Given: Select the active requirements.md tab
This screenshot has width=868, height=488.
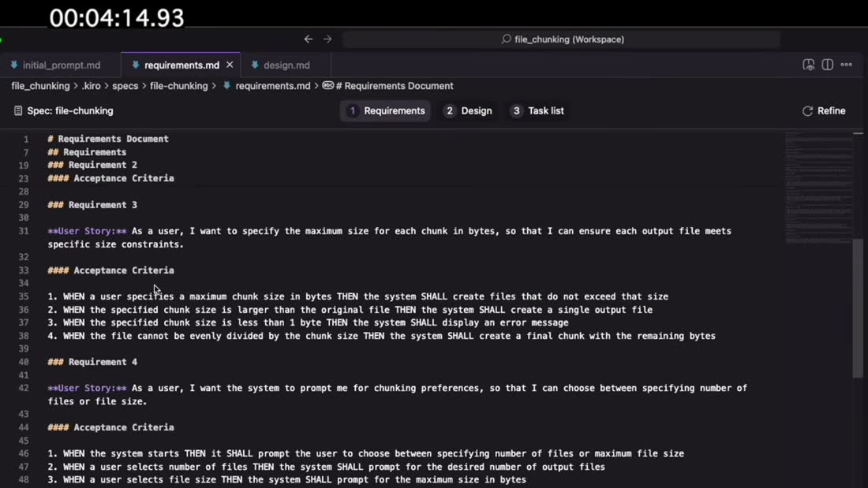Looking at the screenshot, I should [181, 65].
